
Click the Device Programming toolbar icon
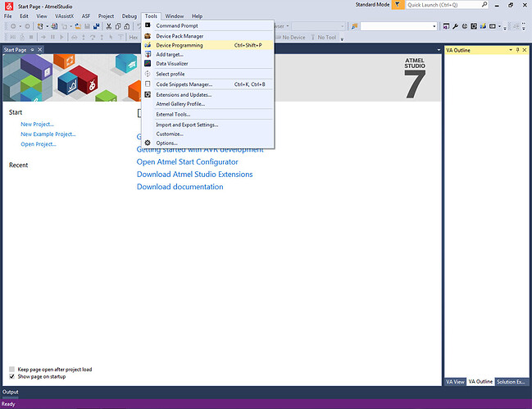point(483,26)
